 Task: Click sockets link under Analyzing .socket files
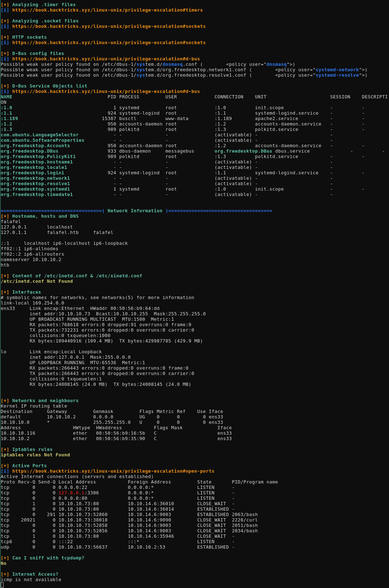109,26
